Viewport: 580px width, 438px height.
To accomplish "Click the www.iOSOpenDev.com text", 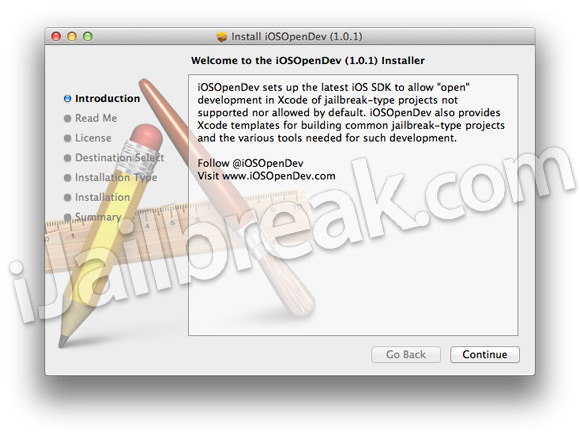I will (x=279, y=176).
